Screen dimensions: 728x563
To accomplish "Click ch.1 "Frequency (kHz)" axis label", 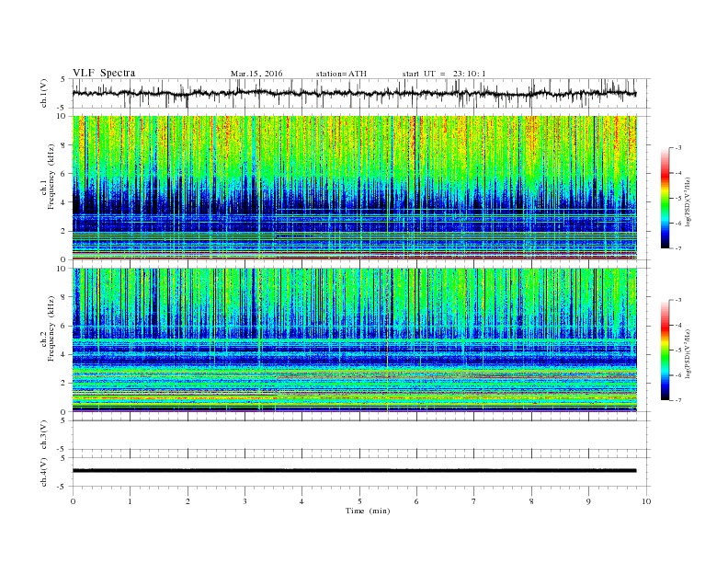I will pyautogui.click(x=51, y=177).
